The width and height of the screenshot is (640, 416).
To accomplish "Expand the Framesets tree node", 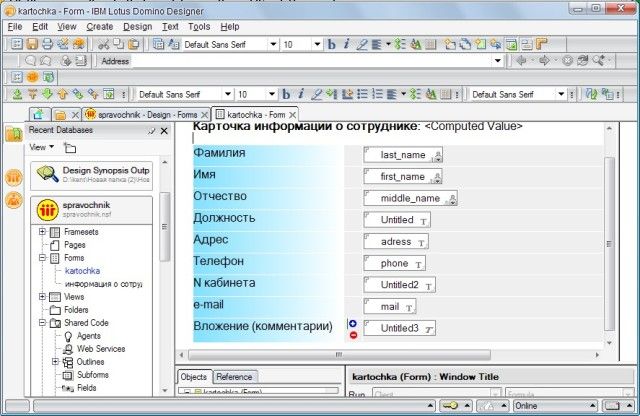I will tap(43, 232).
